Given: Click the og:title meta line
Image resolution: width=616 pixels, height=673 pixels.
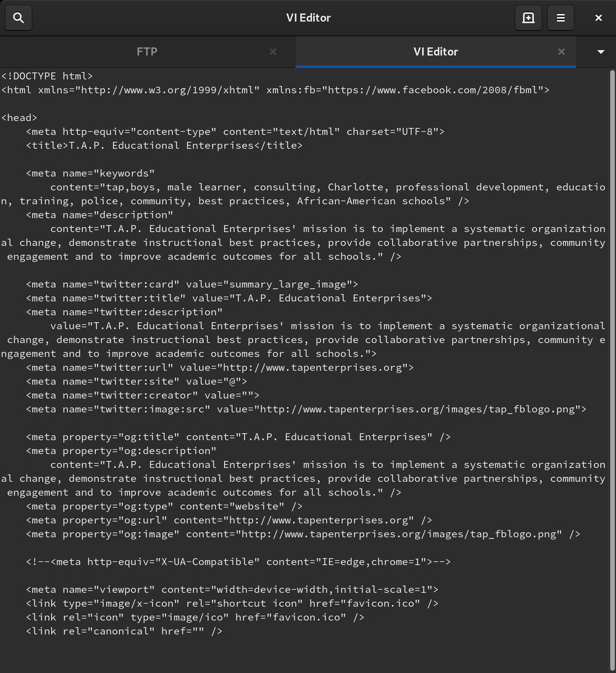Looking at the screenshot, I should click(x=238, y=437).
